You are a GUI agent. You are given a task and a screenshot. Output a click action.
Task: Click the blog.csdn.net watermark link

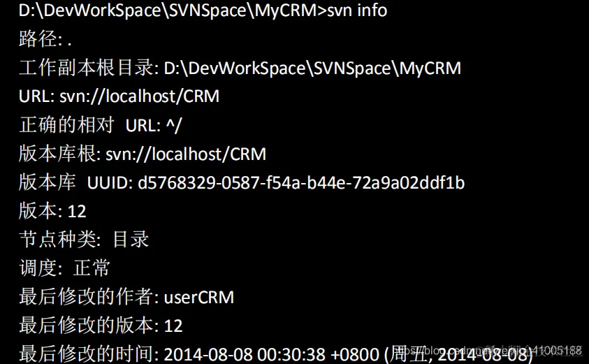pos(490,351)
